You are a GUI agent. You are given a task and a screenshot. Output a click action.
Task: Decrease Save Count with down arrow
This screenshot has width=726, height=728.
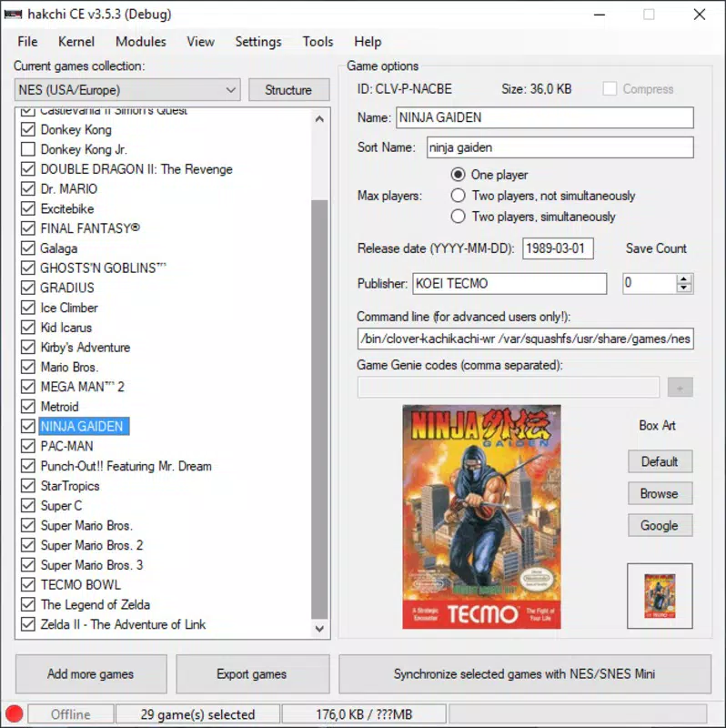pyautogui.click(x=684, y=288)
